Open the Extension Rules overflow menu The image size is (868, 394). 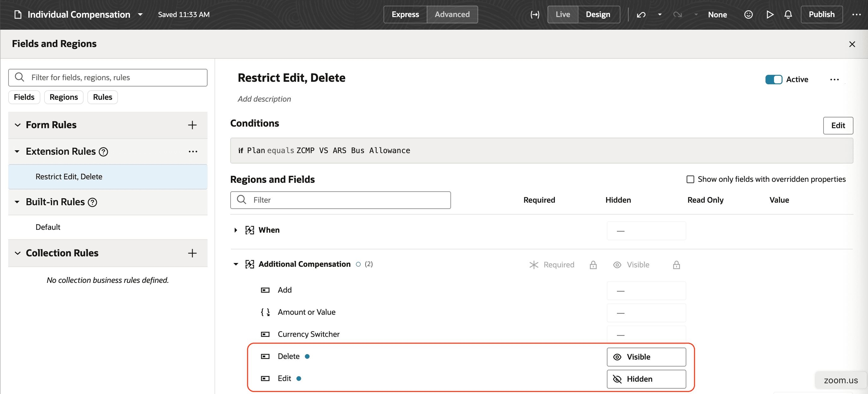[193, 152]
